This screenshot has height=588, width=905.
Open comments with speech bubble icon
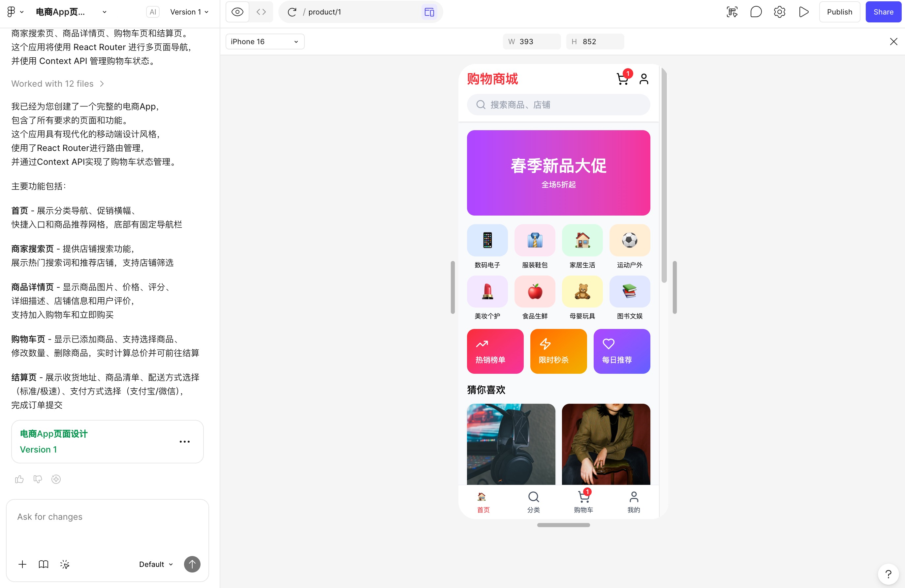point(756,12)
